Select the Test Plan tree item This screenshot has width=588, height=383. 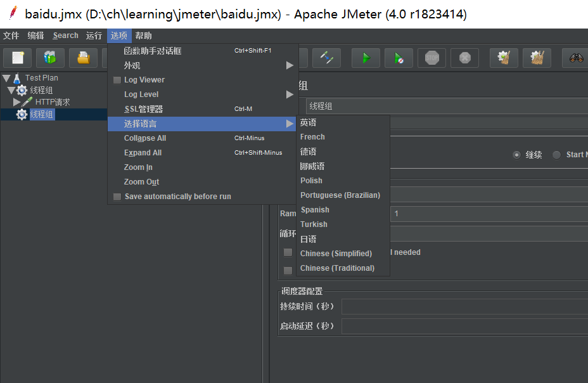(42, 78)
